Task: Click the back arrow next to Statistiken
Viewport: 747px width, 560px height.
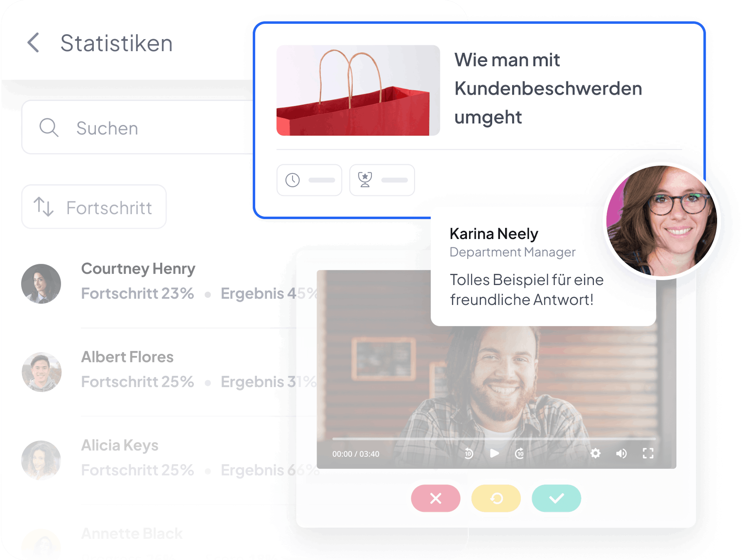Action: pos(33,43)
